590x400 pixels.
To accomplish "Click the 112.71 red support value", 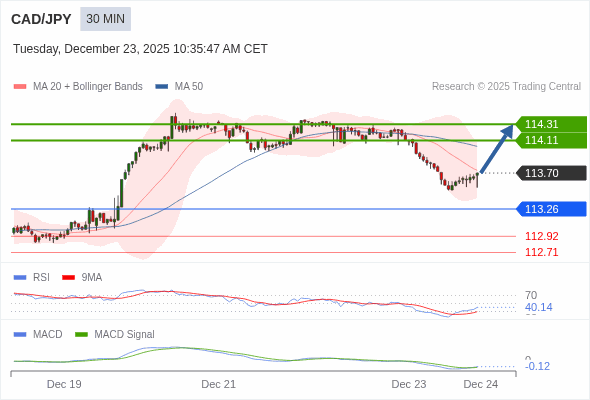I will pyautogui.click(x=542, y=252).
